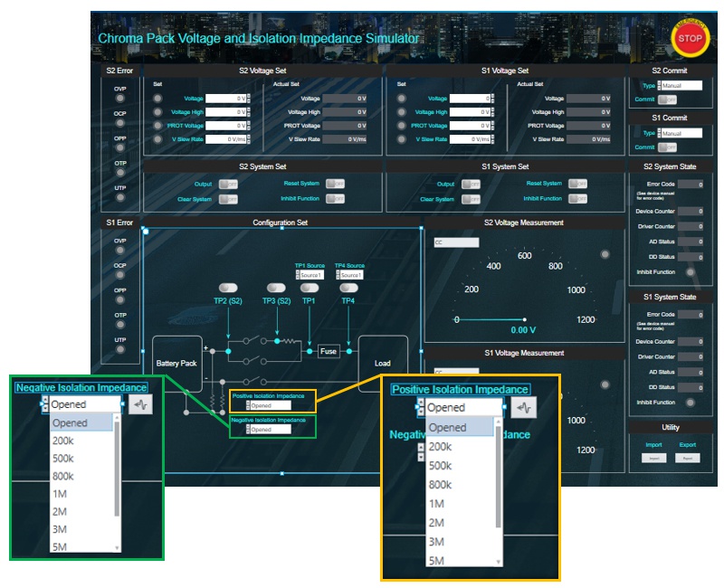Click the Export button under Utility
This screenshot has width=724, height=588.
coord(689,459)
